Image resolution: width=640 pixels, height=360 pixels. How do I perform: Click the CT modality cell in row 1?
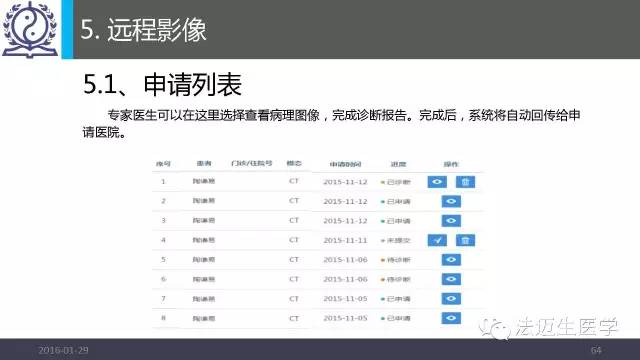(294, 181)
